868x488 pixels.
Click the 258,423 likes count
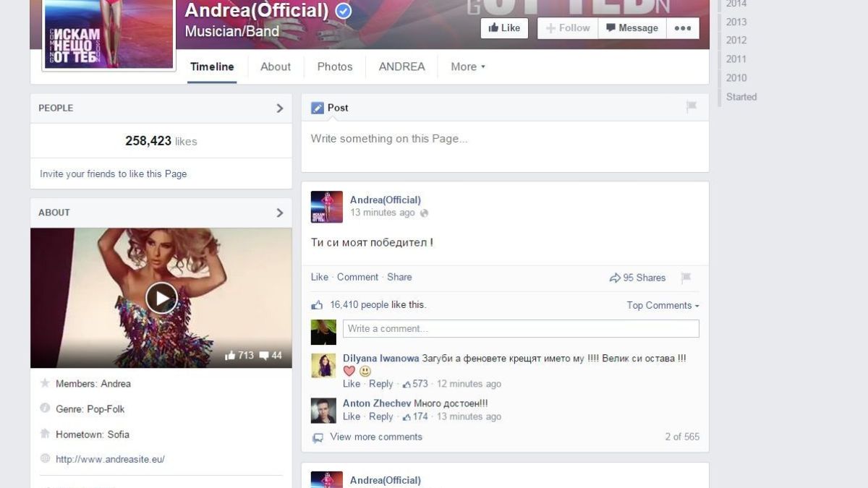pyautogui.click(x=161, y=141)
